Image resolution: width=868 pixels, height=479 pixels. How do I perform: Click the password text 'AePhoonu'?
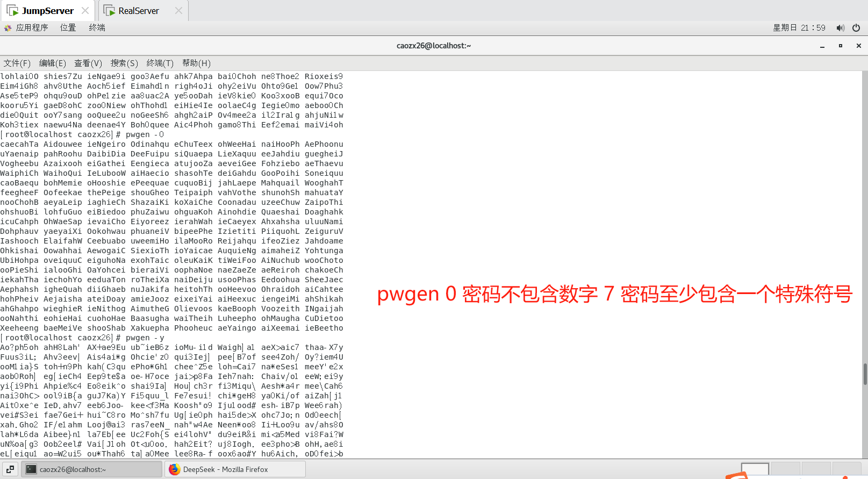click(x=324, y=144)
